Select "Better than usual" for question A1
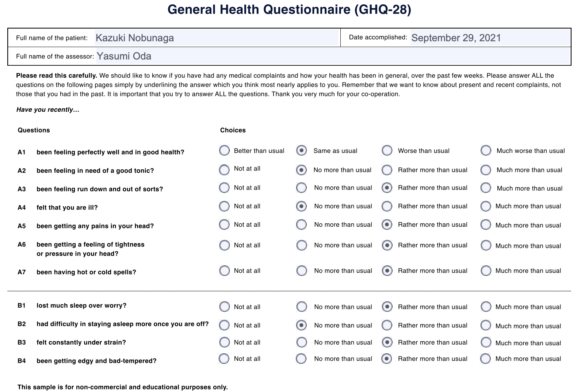The width and height of the screenshot is (577, 392). pyautogui.click(x=224, y=150)
